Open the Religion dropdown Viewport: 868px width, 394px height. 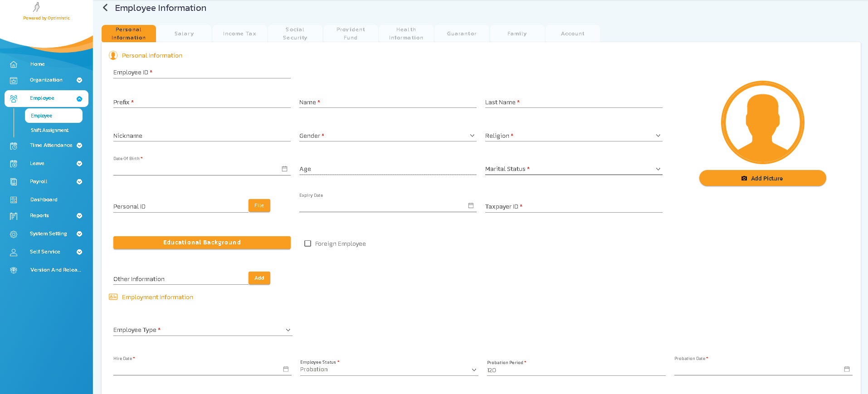(x=658, y=136)
